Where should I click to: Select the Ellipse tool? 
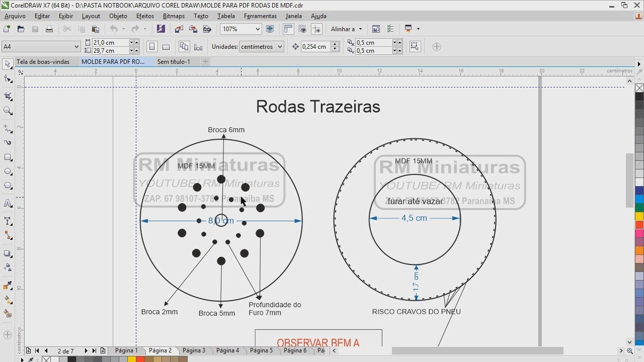point(8,172)
